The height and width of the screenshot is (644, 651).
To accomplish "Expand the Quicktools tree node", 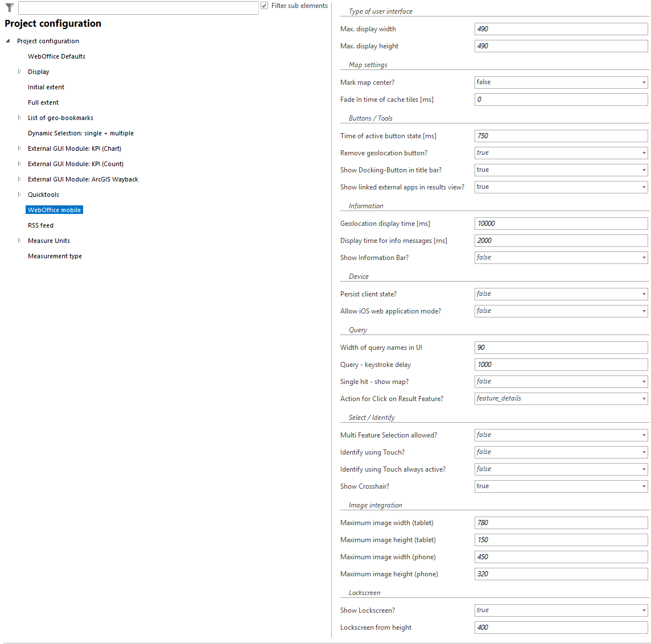I will click(20, 194).
